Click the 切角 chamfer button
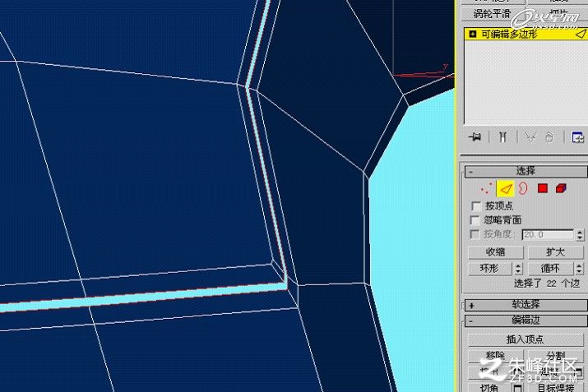Image resolution: width=588 pixels, height=392 pixels. (489, 388)
